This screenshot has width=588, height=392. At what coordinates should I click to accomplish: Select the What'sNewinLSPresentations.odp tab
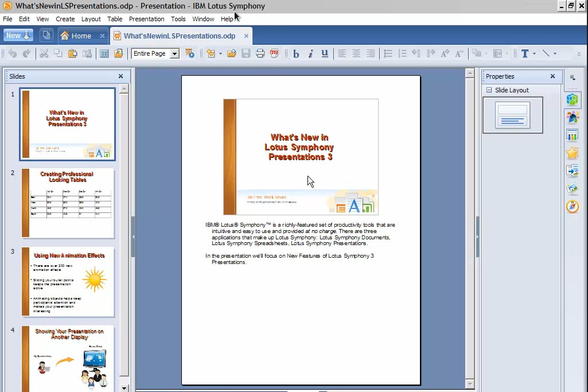(180, 36)
